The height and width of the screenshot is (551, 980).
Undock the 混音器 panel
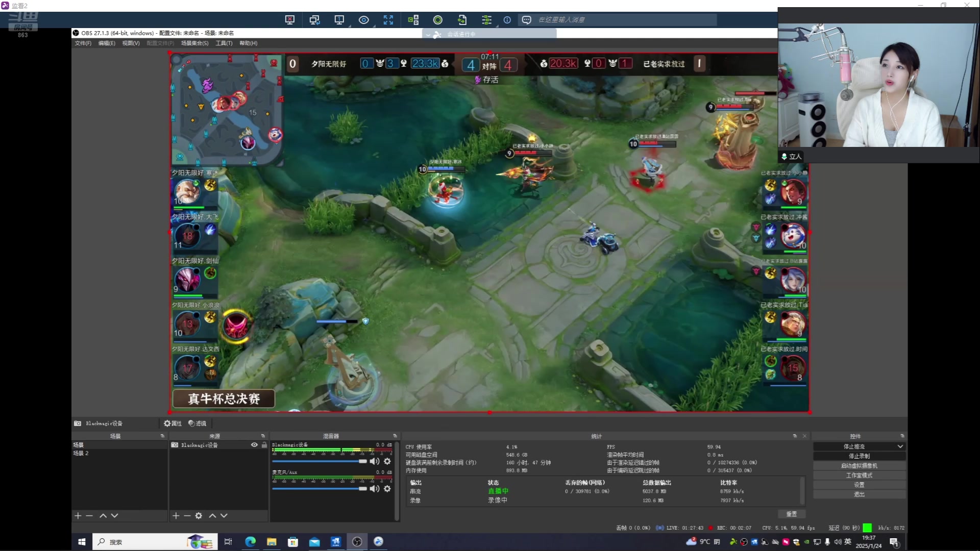pos(395,436)
